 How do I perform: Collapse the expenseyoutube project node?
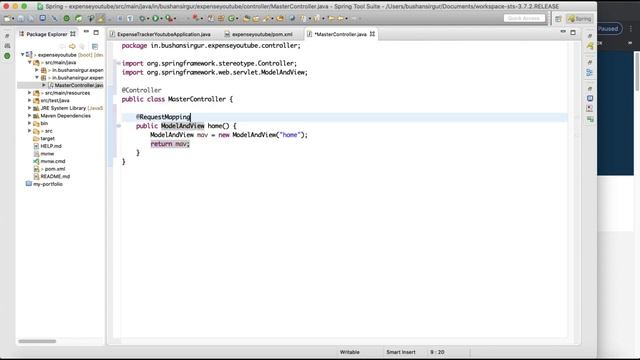[22, 54]
